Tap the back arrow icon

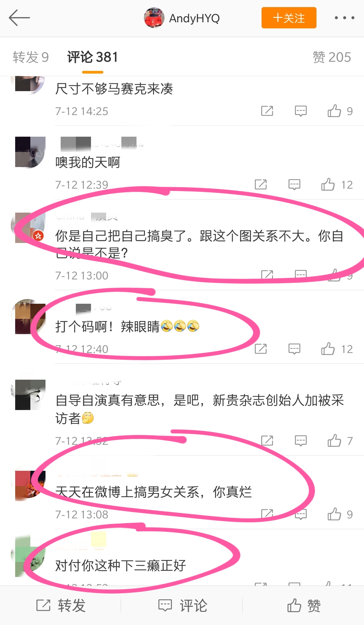click(19, 18)
